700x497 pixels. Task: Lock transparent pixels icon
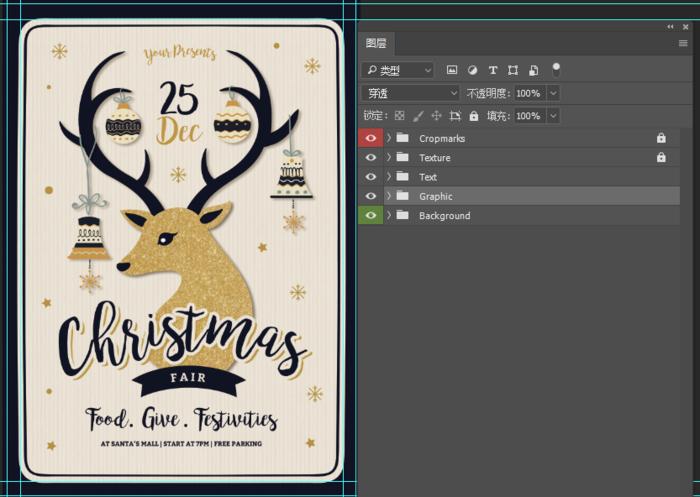click(x=400, y=116)
